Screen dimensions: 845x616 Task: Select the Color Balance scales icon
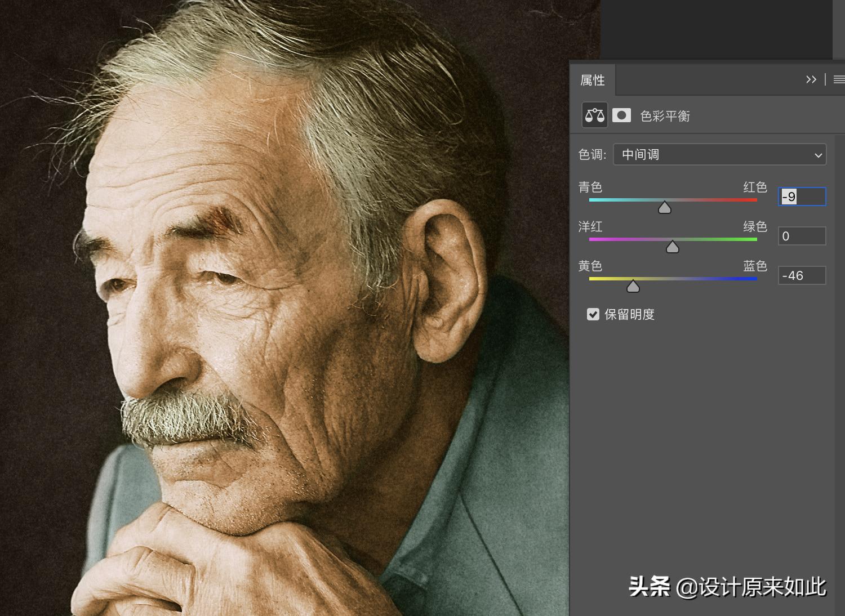click(x=594, y=115)
